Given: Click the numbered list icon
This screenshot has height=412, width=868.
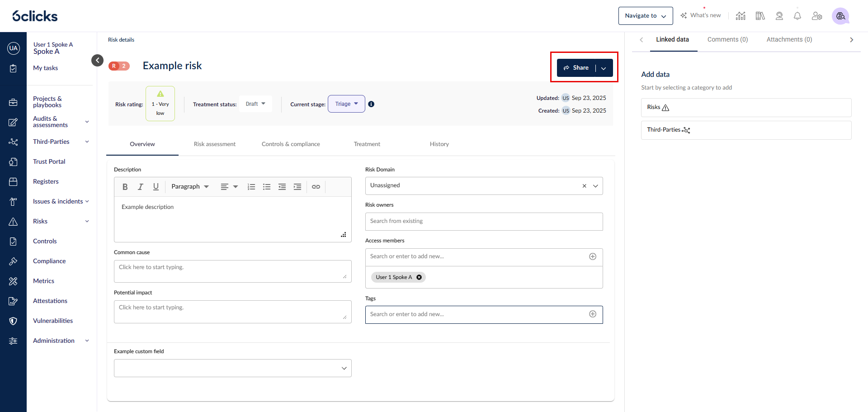Looking at the screenshot, I should [251, 187].
